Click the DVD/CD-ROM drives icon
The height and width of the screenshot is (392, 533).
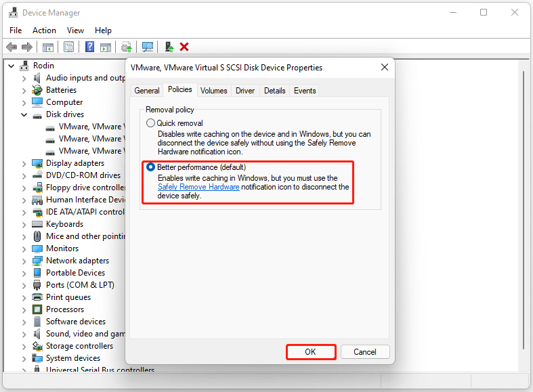click(37, 175)
